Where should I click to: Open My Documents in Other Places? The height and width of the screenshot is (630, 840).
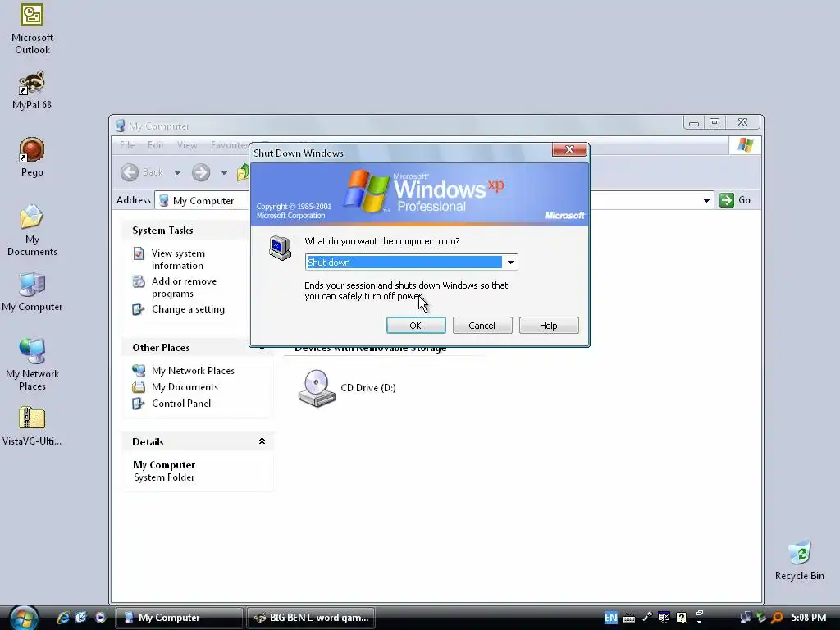[x=185, y=387]
